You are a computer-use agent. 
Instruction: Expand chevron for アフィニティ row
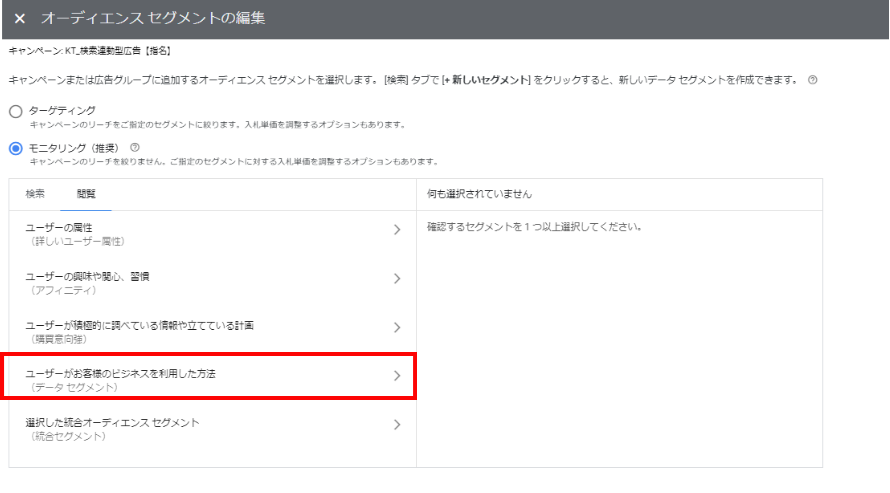397,278
